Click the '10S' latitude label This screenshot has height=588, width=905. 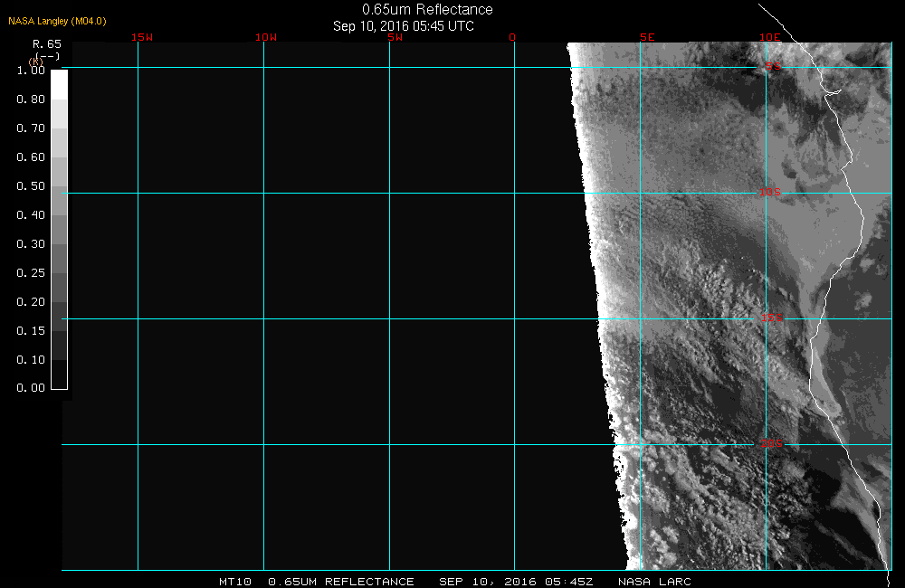[x=770, y=192]
